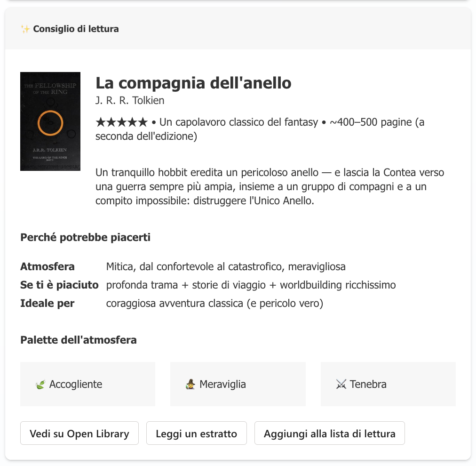Click author name J. R. R. Tolkien
The image size is (476, 466).
point(130,101)
